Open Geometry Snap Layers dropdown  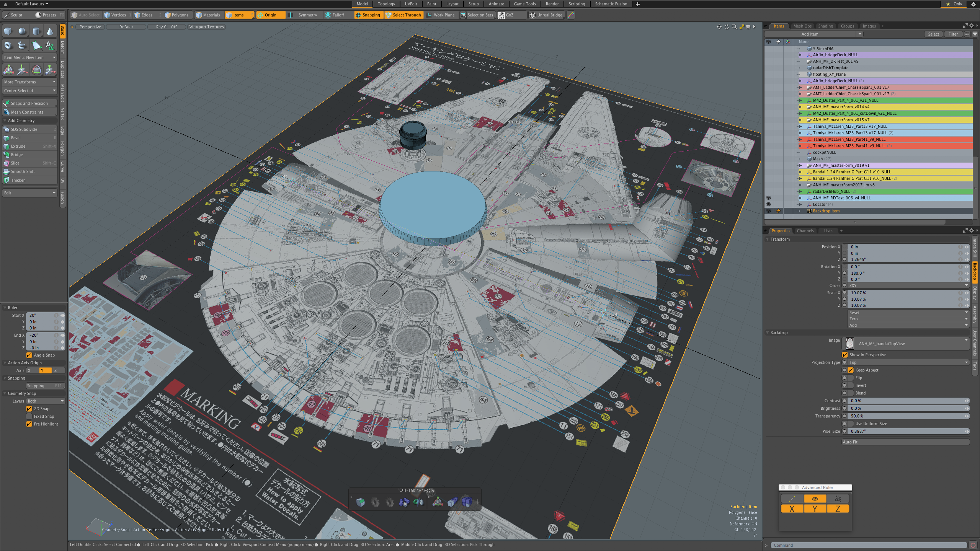click(x=46, y=401)
